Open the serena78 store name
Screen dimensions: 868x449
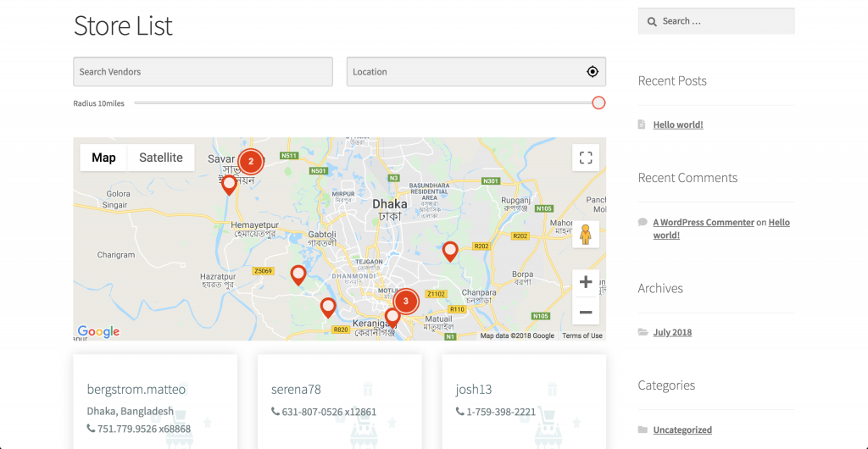point(296,390)
